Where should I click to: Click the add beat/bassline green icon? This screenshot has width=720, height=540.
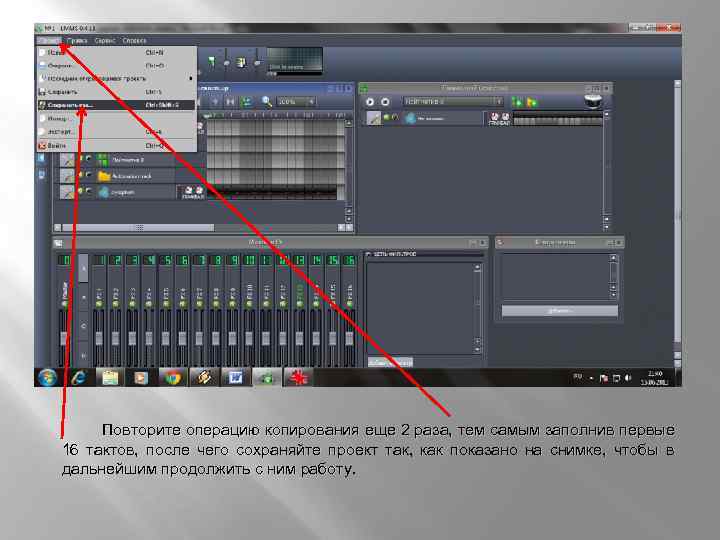click(517, 102)
